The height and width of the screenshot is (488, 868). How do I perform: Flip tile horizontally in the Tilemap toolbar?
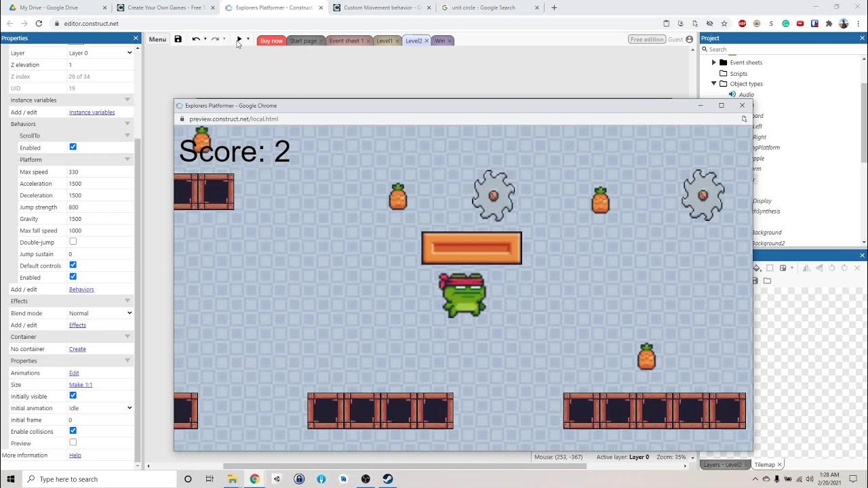pos(806,268)
